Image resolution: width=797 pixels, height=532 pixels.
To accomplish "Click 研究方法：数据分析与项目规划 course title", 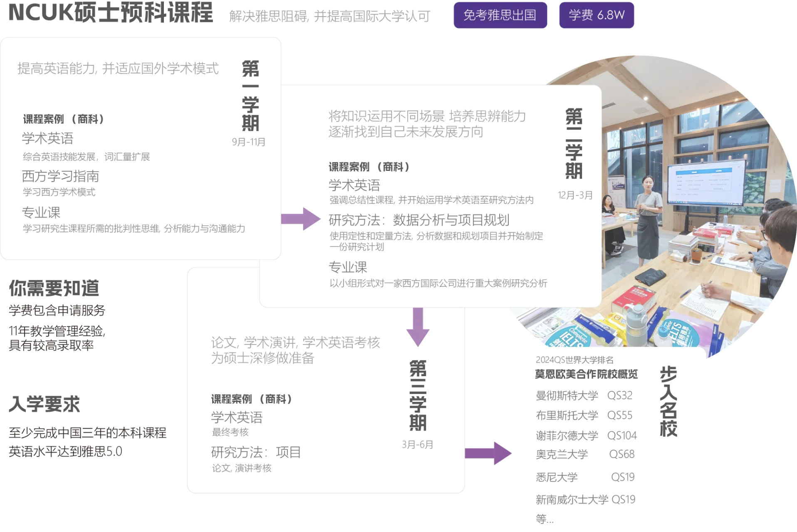I will tap(418, 220).
